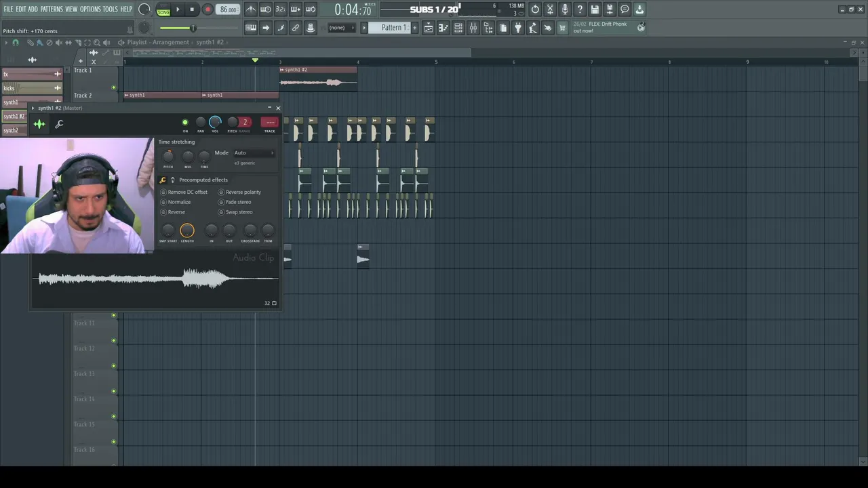Toggle the loop recording icon
Screen dimensions: 868x488
click(311, 9)
